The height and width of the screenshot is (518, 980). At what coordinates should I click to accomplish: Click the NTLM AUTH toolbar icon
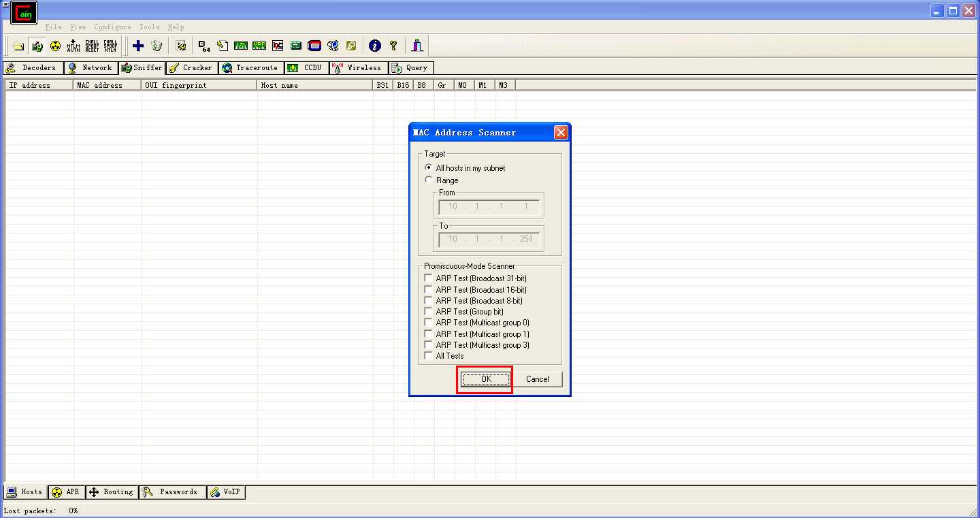pyautogui.click(x=73, y=46)
